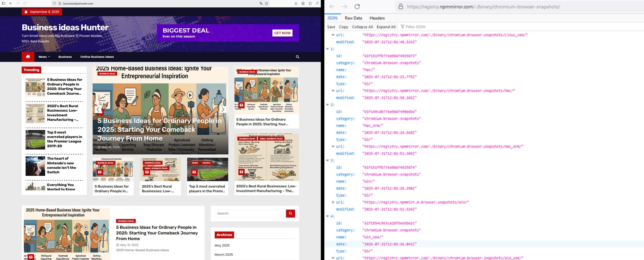
Task: Click the site search magnifier in navigation bar
Action: (x=297, y=57)
